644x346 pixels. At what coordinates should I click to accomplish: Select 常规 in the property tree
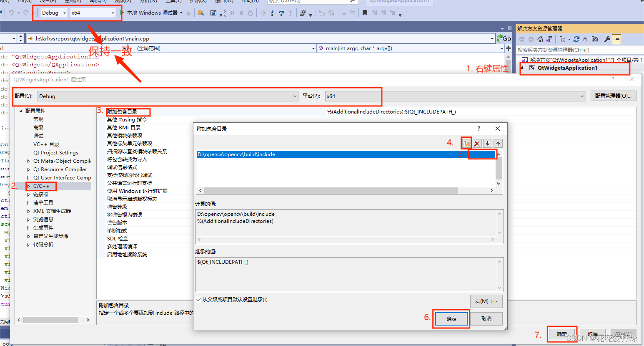tap(38, 119)
